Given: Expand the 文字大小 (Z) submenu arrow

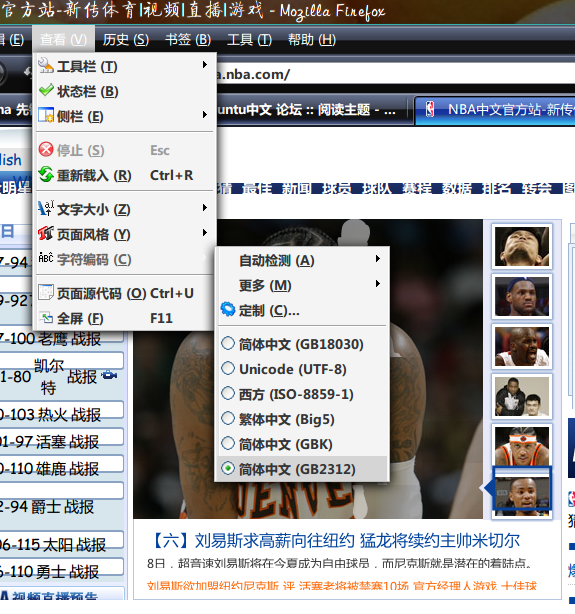Looking at the screenshot, I should [x=204, y=208].
